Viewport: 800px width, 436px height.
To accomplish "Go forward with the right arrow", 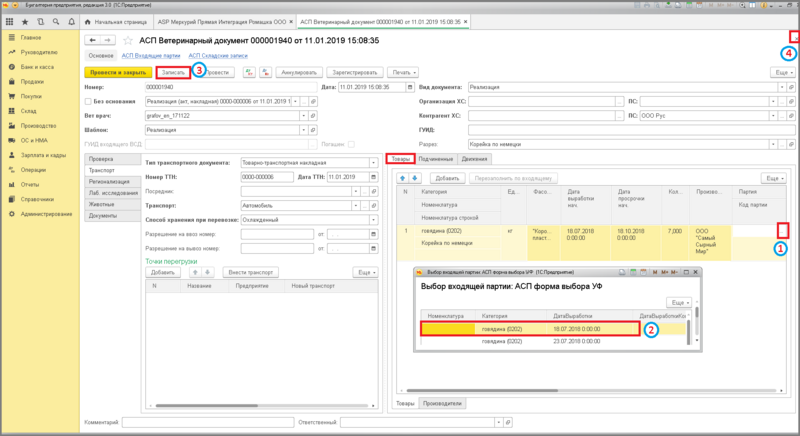I will tap(108, 40).
